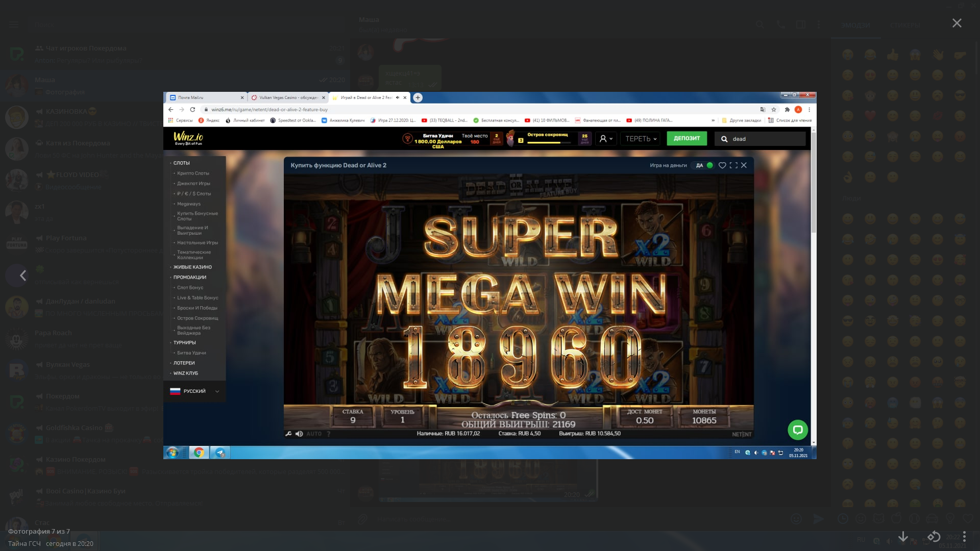
Task: Open Маша chat in Telegram list behind
Action: pos(175,86)
